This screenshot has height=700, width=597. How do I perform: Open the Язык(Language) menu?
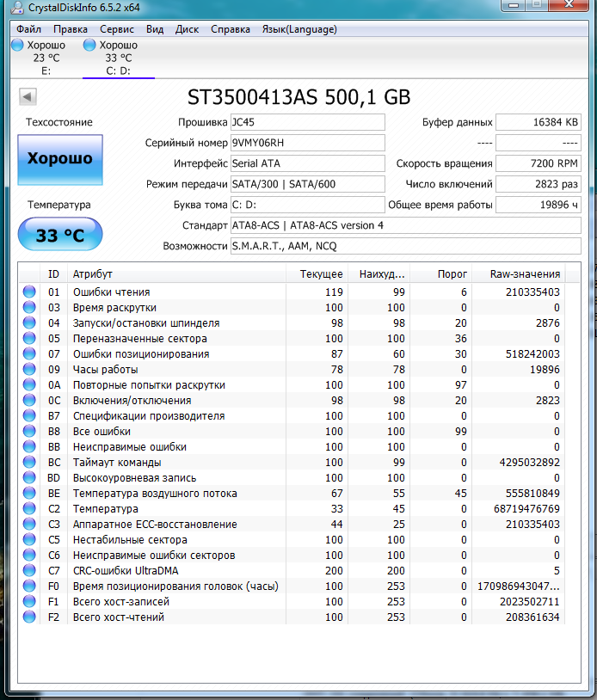(299, 29)
